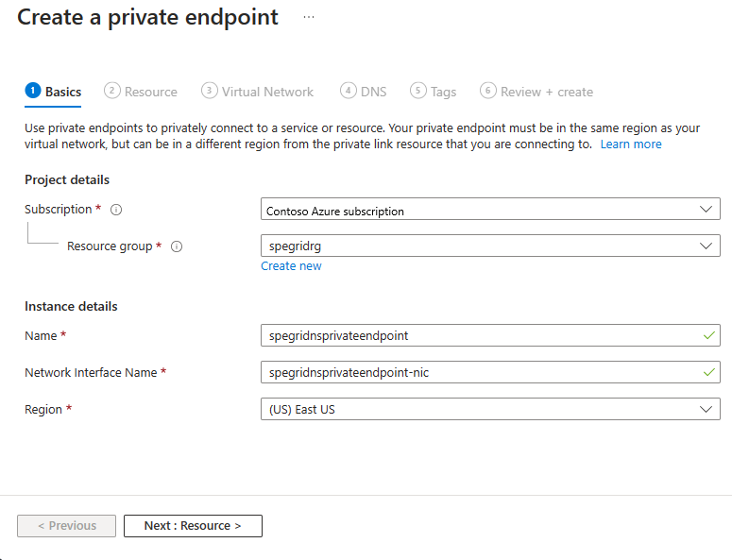Focus the Network Interface Name field
732x560 pixels.
tap(482, 372)
